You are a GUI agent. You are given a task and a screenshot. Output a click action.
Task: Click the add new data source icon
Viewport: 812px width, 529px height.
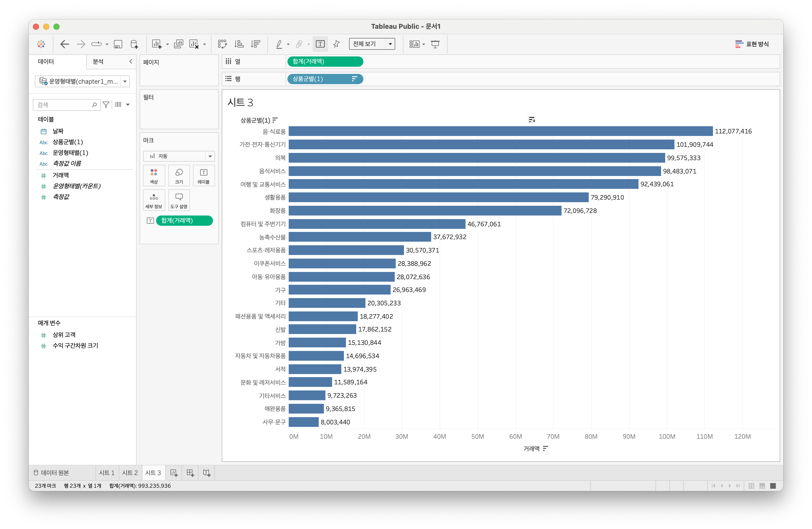coord(134,44)
